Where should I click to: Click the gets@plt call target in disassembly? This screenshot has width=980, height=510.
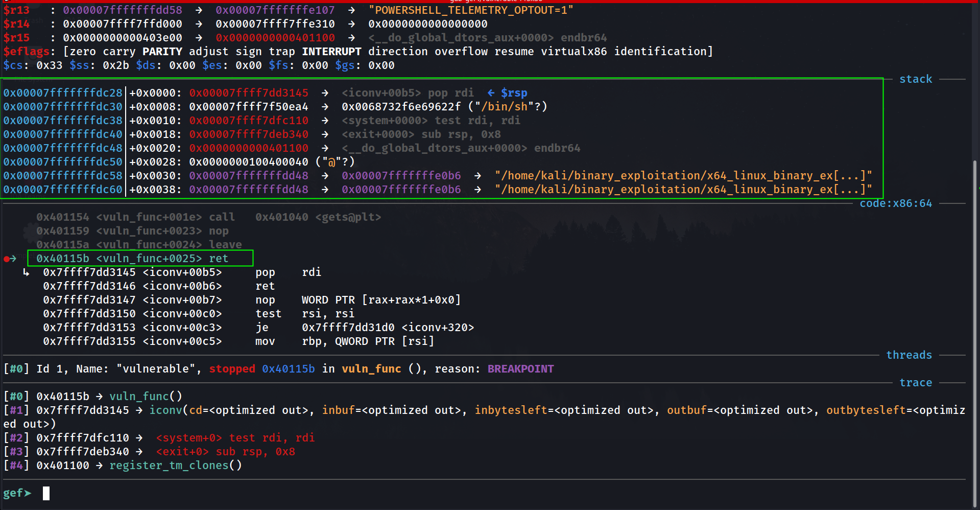(348, 217)
